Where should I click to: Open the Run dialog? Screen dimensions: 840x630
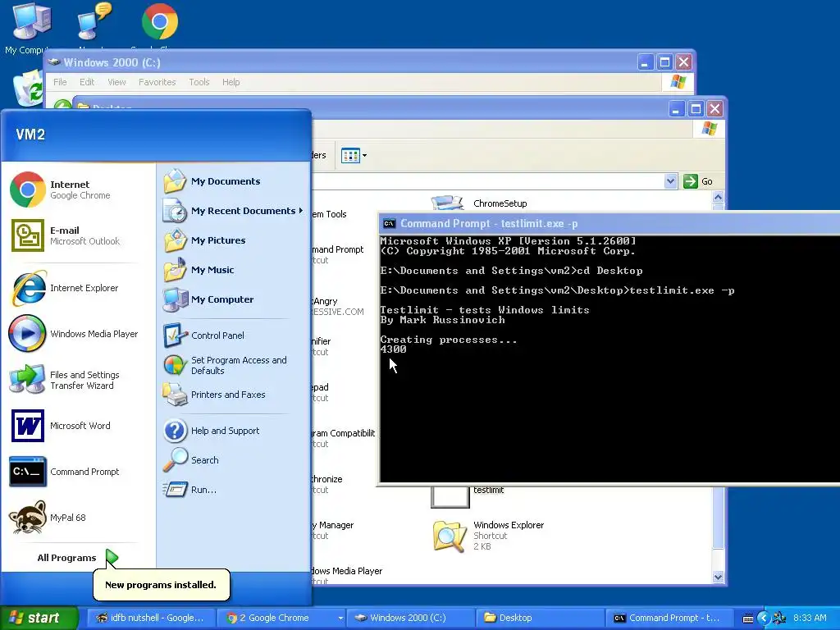pos(233,490)
